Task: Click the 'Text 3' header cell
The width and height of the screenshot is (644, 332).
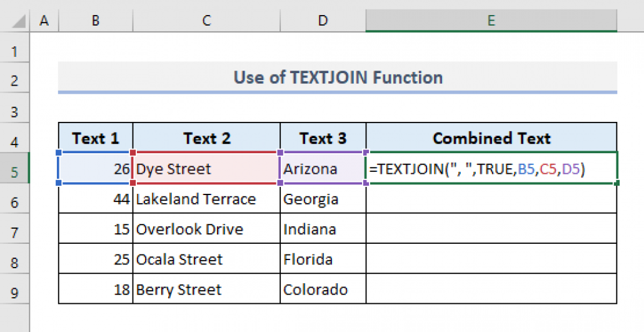Action: (x=323, y=138)
